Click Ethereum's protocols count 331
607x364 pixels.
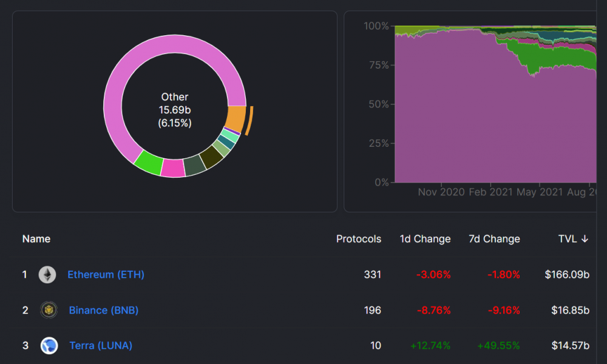373,275
